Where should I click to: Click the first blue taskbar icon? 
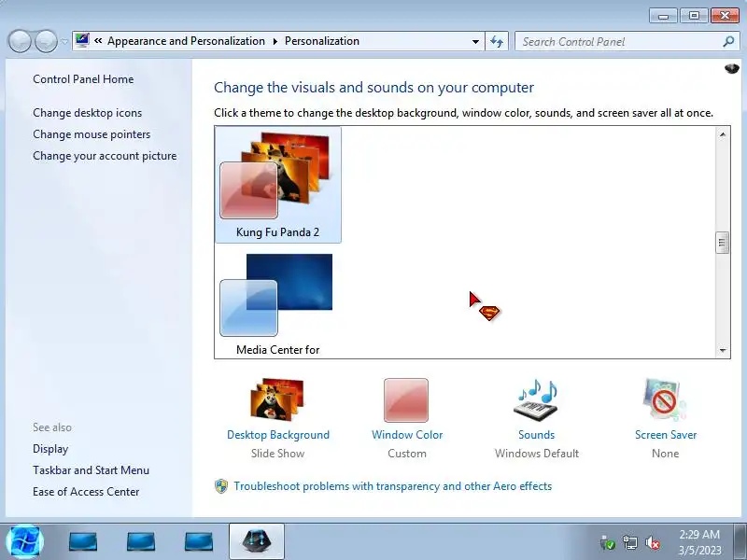coord(83,542)
